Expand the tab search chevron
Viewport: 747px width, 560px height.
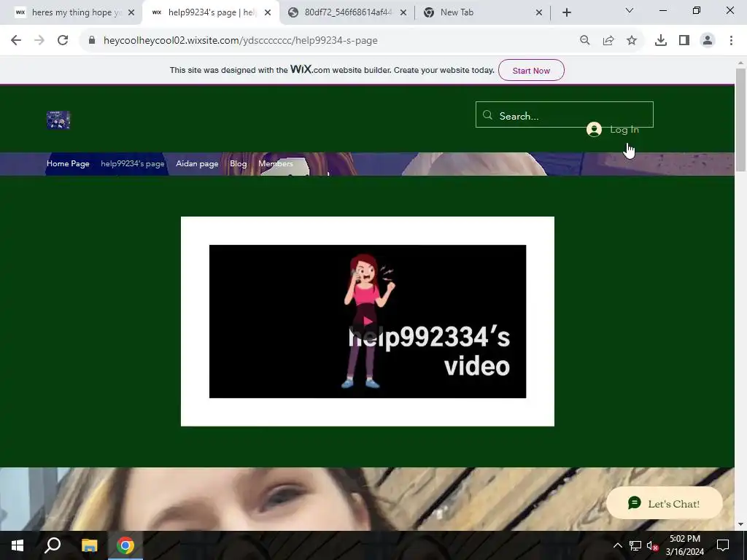click(630, 10)
